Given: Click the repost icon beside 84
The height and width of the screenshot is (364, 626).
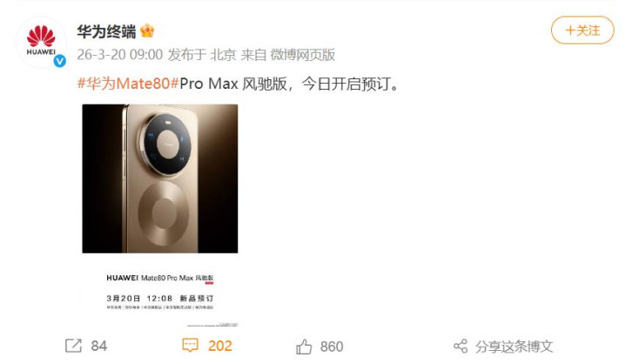Looking at the screenshot, I should pyautogui.click(x=73, y=346).
